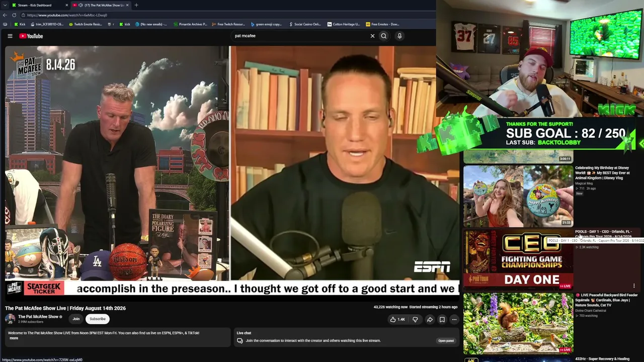Mute the Pat McAfee tab audio icon
This screenshot has height=362, width=644.
point(80,5)
